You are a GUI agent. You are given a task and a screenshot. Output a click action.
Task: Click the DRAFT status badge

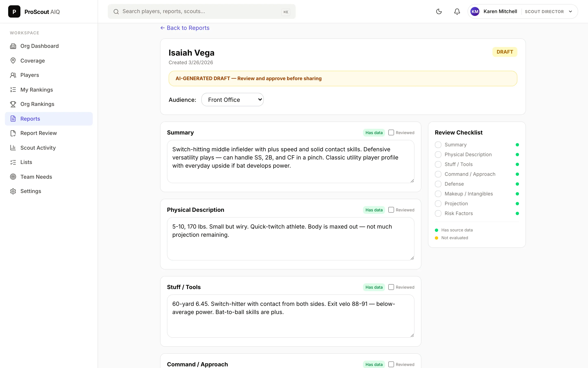(505, 52)
